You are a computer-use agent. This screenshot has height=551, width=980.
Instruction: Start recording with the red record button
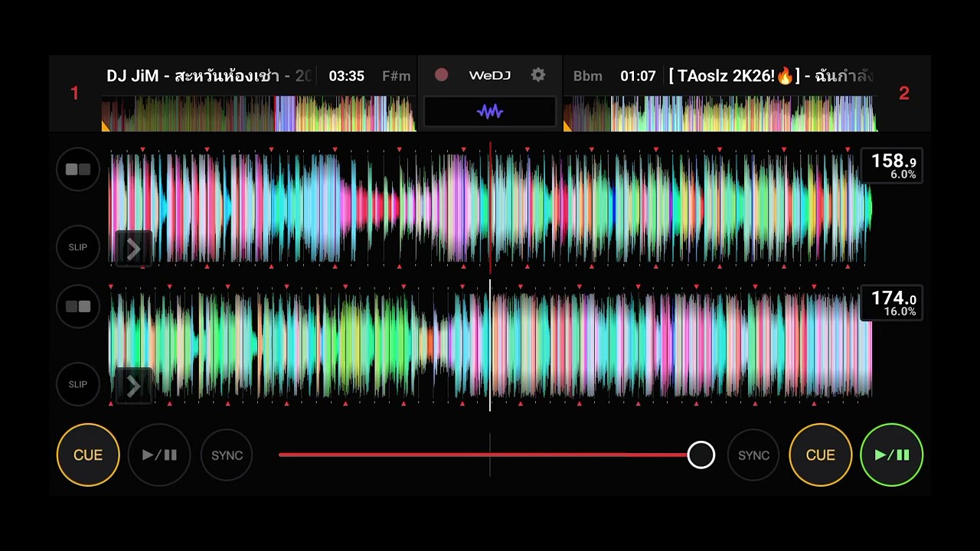(441, 75)
